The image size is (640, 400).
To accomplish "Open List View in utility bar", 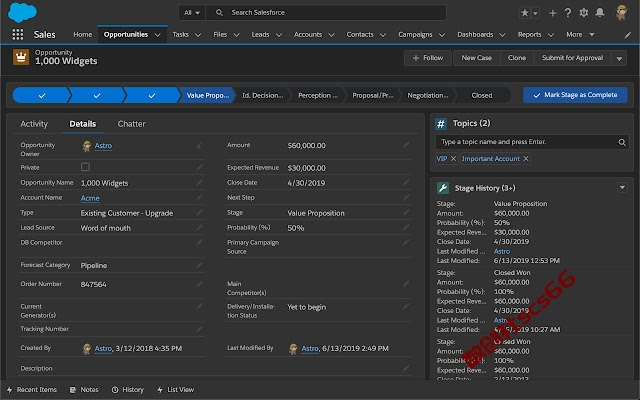I will coord(176,390).
